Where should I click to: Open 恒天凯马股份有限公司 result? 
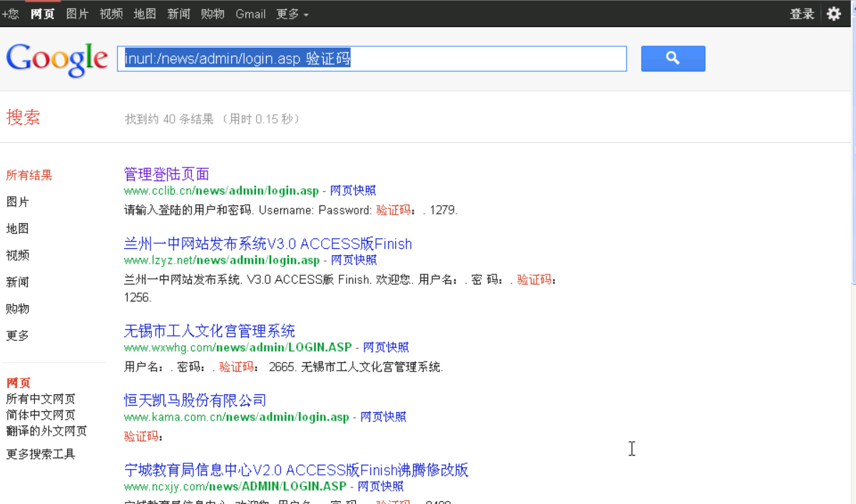click(195, 401)
